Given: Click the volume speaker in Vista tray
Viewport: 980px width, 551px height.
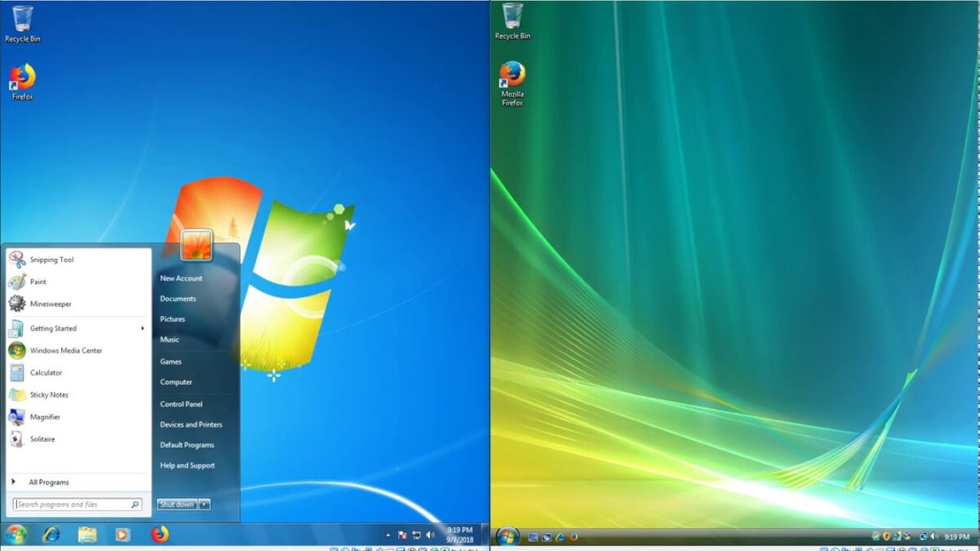Looking at the screenshot, I should 933,536.
